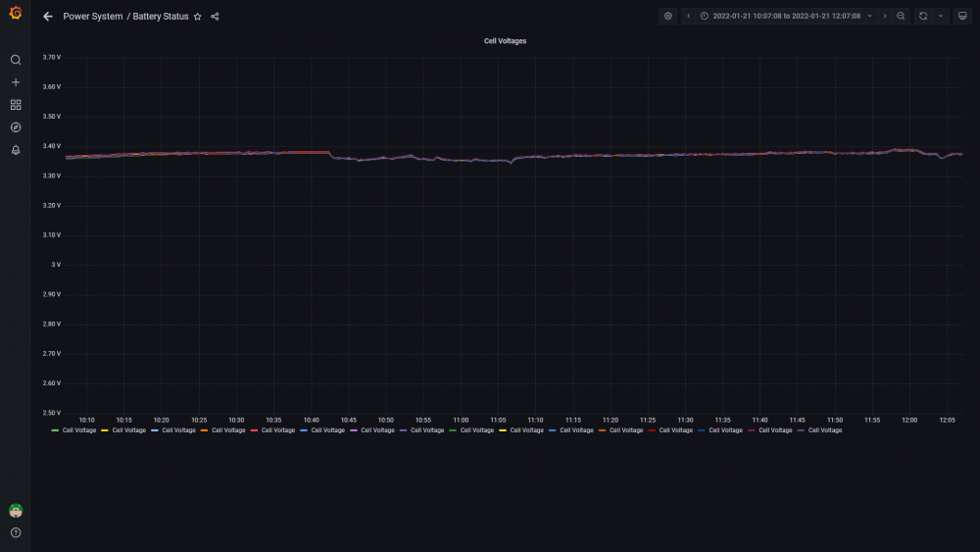
Task: Open the time range picker dropdown
Action: click(x=786, y=17)
